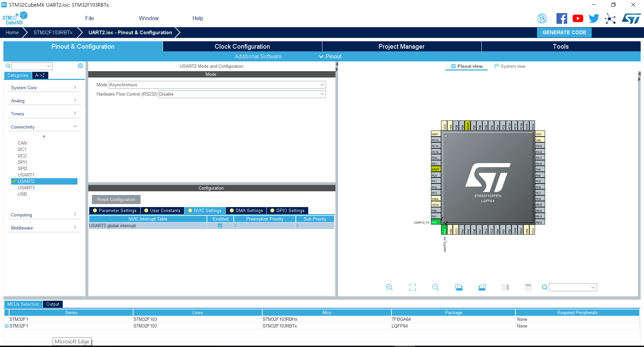The width and height of the screenshot is (644, 347).
Task: Open the Pinout dropdown menu
Action: coord(330,56)
